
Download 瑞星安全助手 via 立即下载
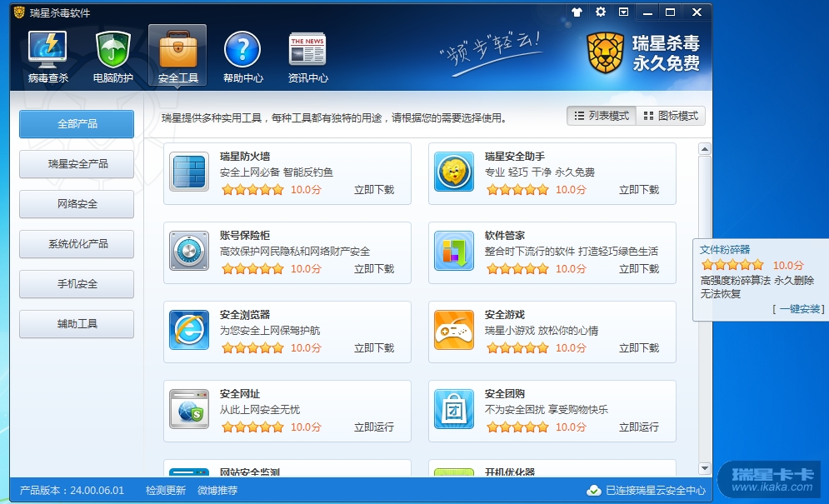[639, 189]
